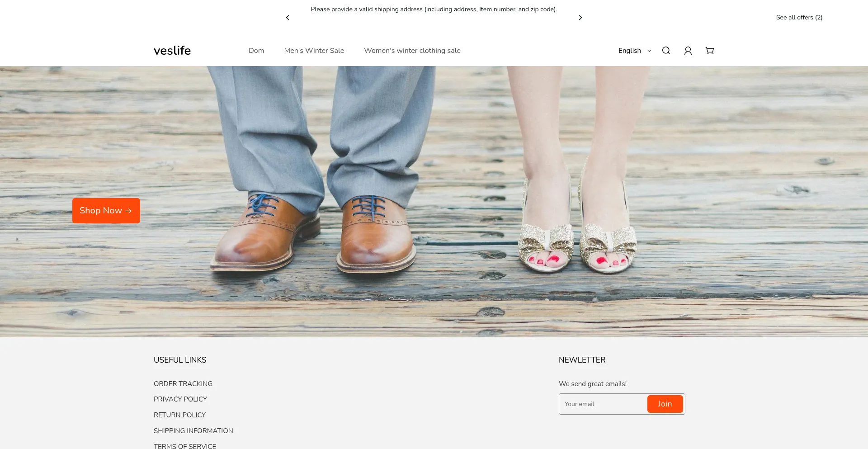
Task: Show previous announcement with left arrow
Action: [x=288, y=18]
